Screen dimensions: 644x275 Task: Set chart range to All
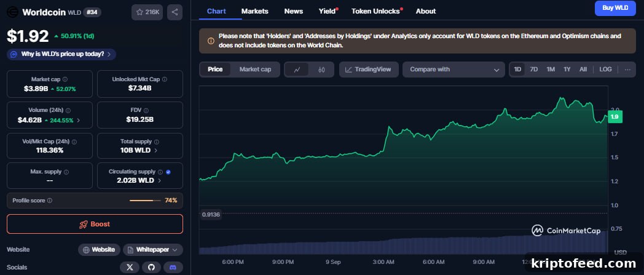[583, 70]
